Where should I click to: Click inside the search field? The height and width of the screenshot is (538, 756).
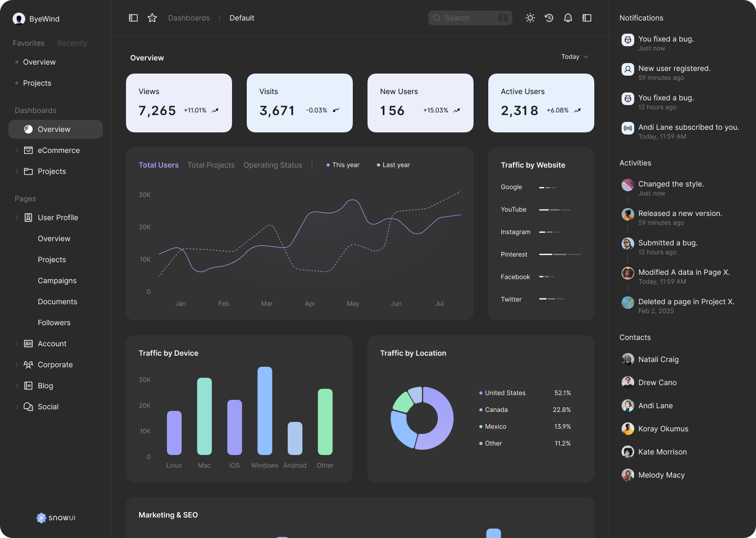pyautogui.click(x=470, y=17)
